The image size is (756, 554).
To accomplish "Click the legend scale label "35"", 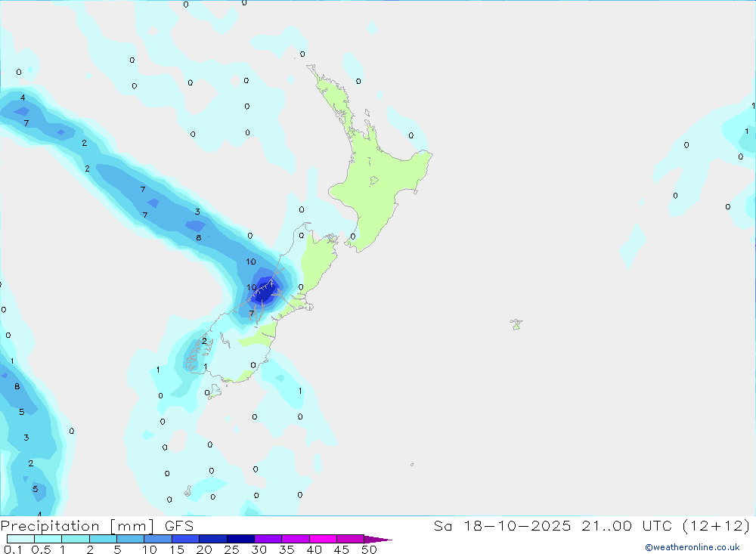I will coord(287,549).
